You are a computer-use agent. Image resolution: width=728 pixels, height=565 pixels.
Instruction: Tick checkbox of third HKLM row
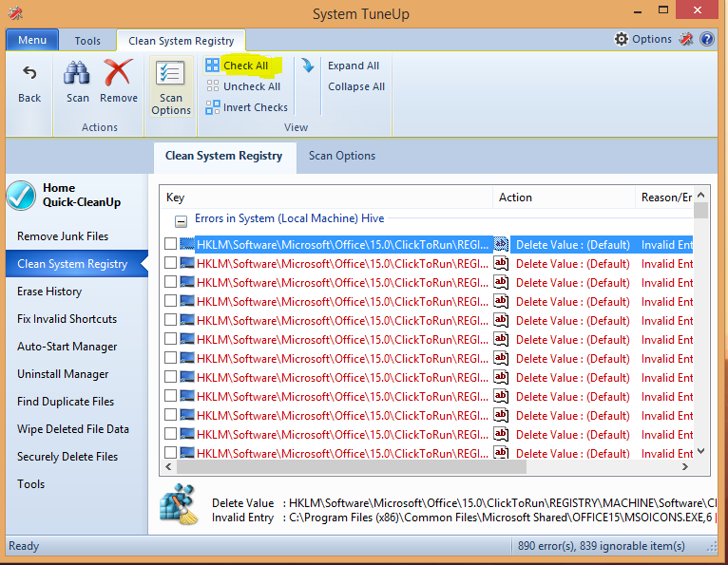coord(170,282)
